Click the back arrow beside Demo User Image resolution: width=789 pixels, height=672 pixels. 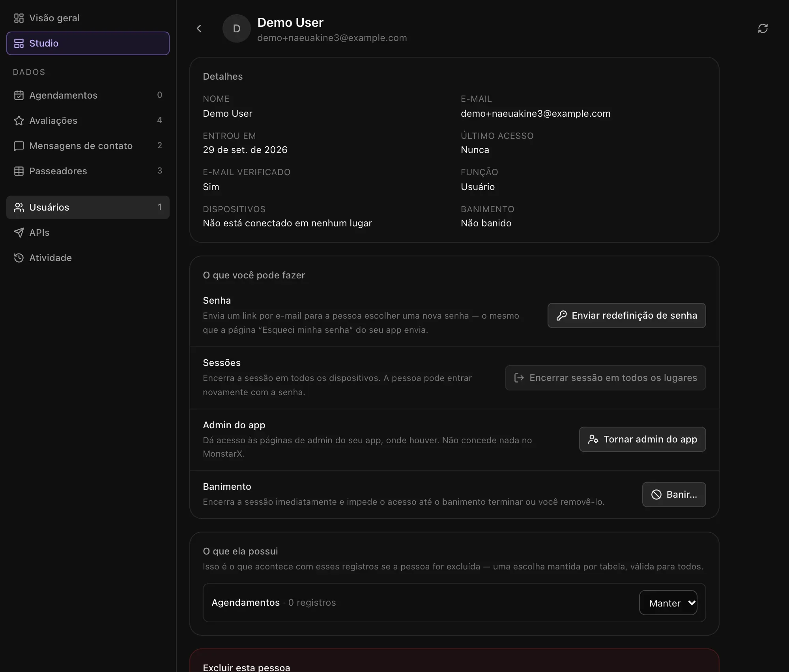coord(199,28)
